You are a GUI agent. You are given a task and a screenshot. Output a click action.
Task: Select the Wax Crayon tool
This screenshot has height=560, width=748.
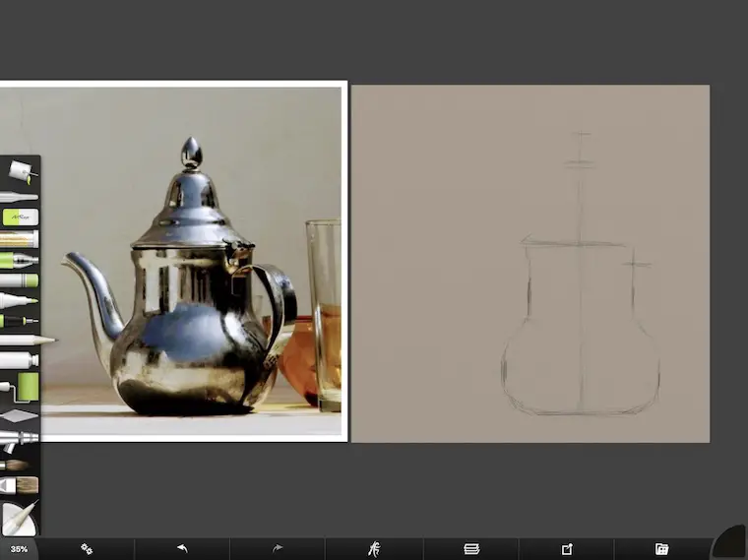click(x=19, y=280)
